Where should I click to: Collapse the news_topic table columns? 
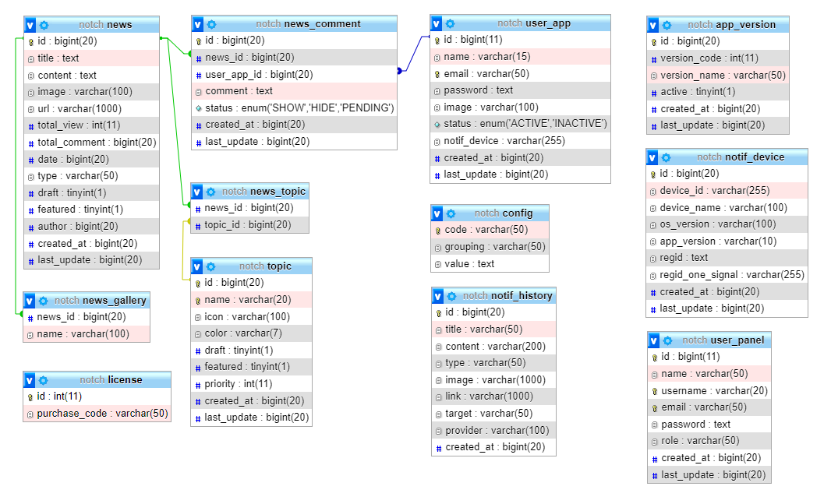pyautogui.click(x=198, y=192)
